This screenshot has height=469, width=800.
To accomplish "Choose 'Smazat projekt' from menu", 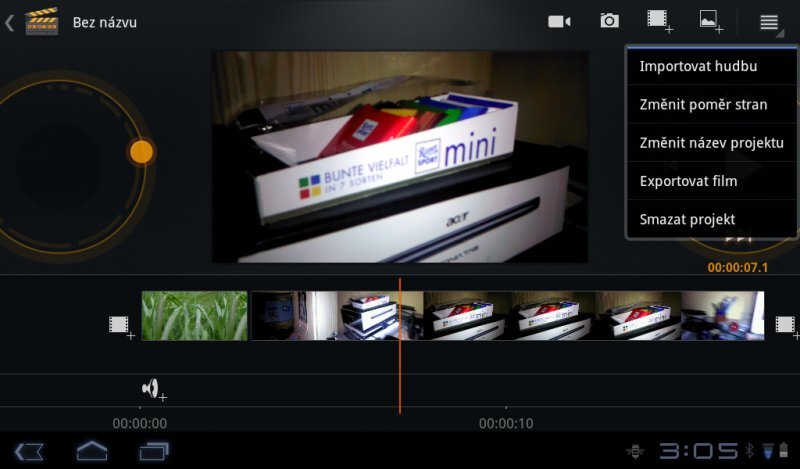I will [687, 219].
